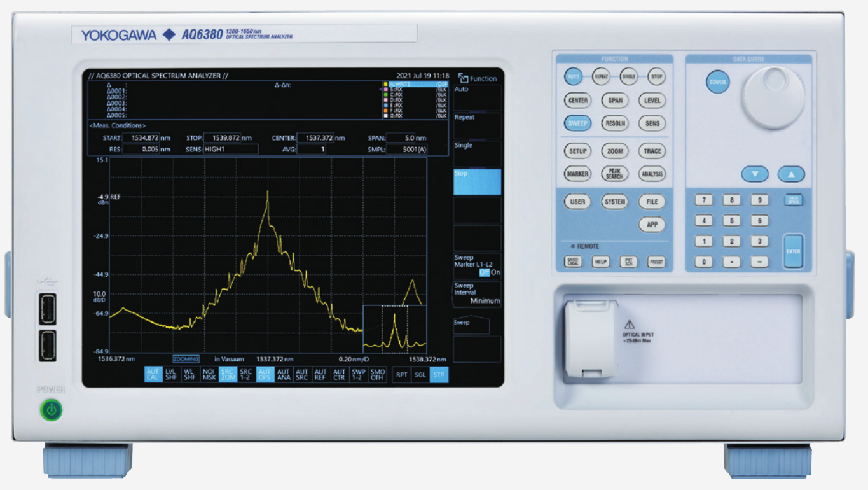This screenshot has width=868, height=490.
Task: Click the green power button icon
Action: (x=52, y=411)
